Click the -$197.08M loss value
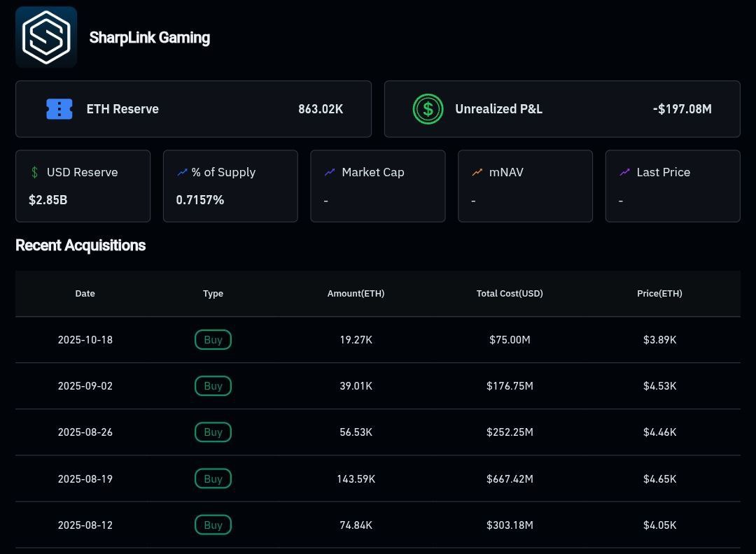Viewport: 756px width, 554px height. click(682, 109)
